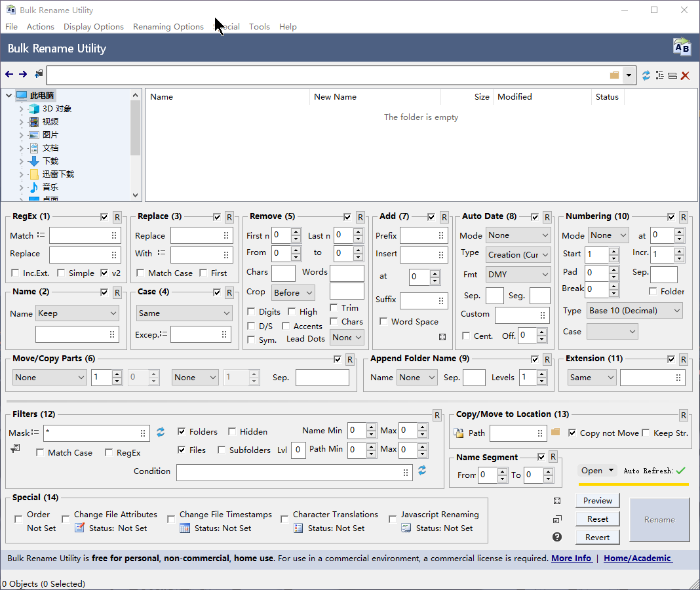
Task: Check the Digits option in Remove
Action: pyautogui.click(x=251, y=312)
